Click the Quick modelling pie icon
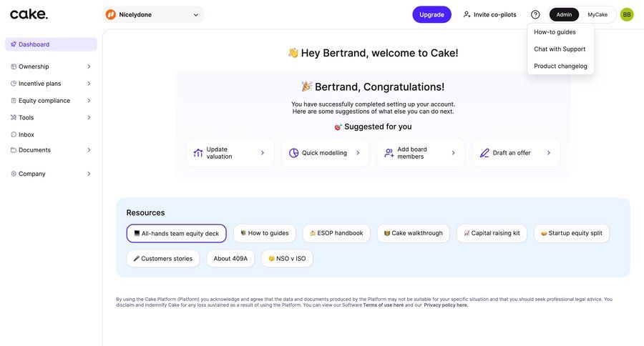Screen dimensions: 644x346 (x=293, y=153)
